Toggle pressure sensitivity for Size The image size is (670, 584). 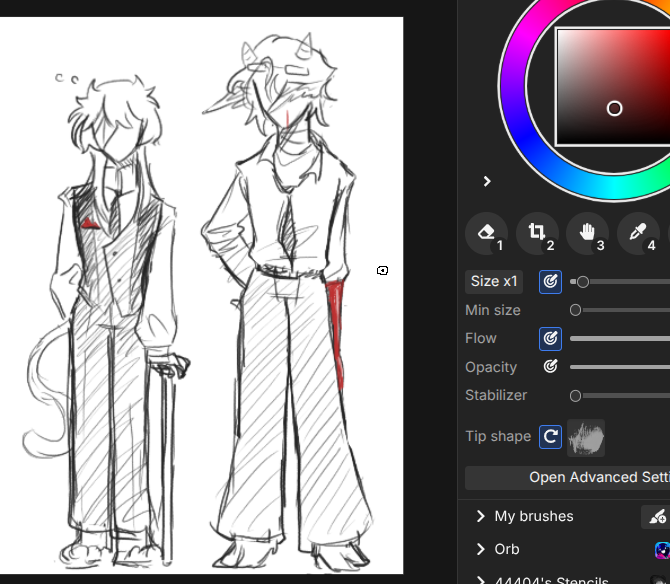coord(550,282)
